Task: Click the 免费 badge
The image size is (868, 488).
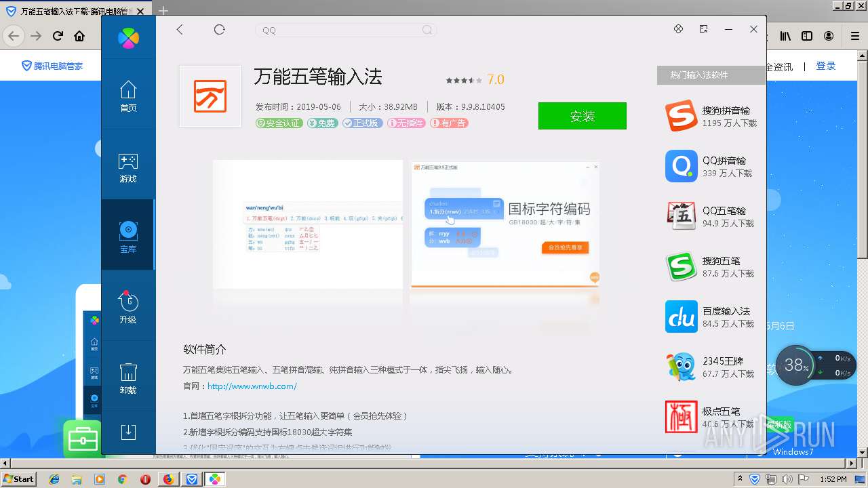Action: (x=322, y=123)
